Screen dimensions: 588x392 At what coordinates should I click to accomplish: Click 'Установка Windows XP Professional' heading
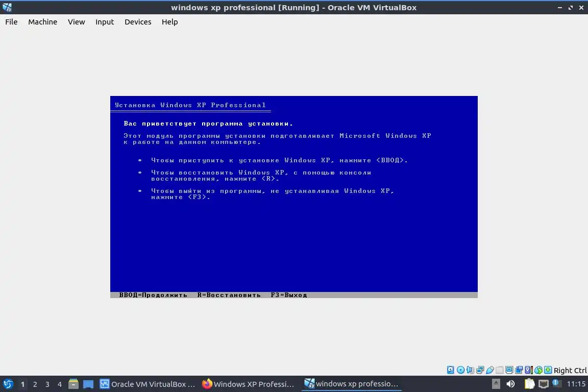(190, 105)
